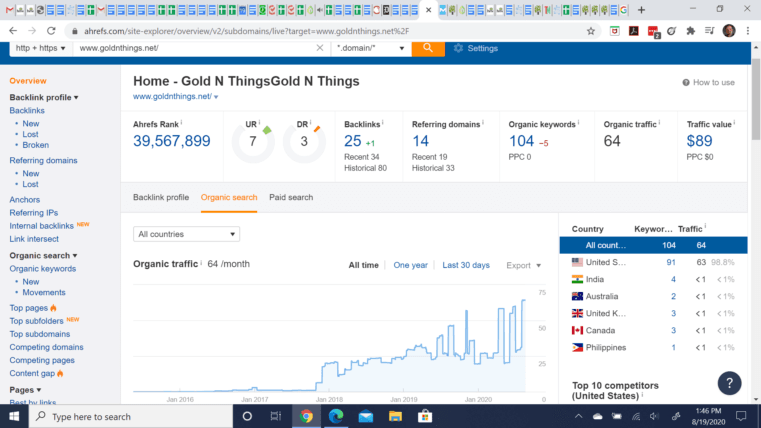
Task: Select the Organic search tab
Action: (229, 198)
